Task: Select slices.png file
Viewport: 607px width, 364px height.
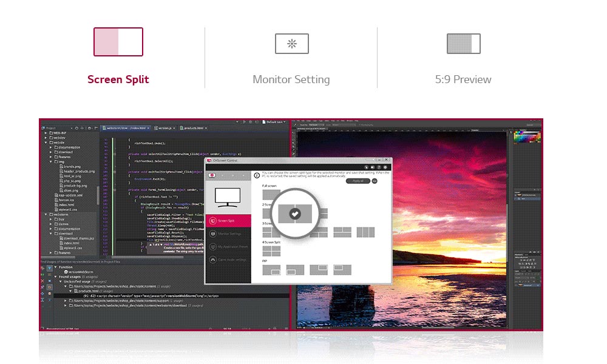Action: tap(69, 190)
